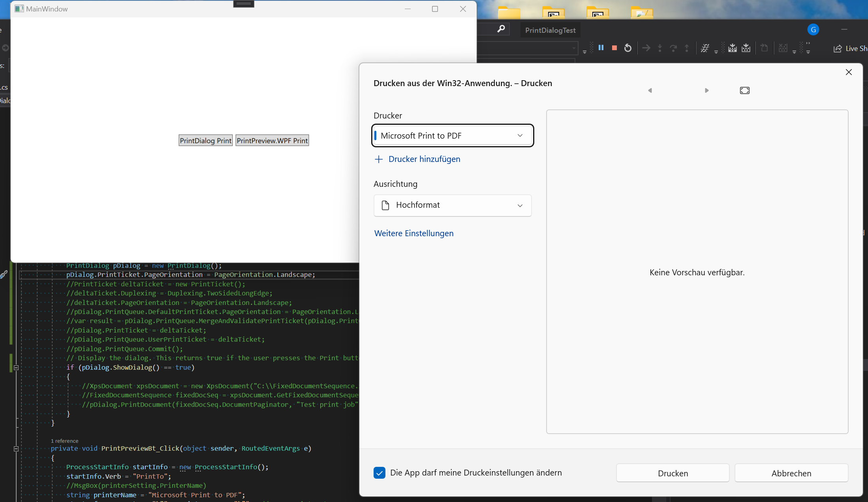
Task: Click the '1 reference' CodeLens above PrintPreviewBt_Click
Action: 64,440
